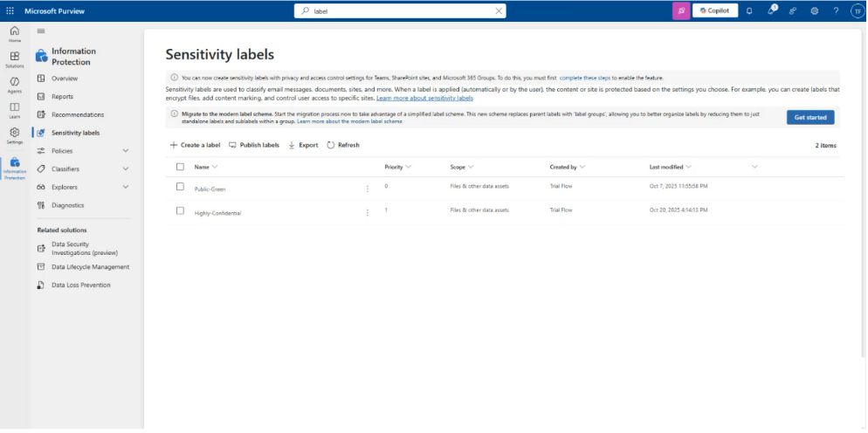
Task: Select the Public-Green label checkbox
Action: click(180, 187)
